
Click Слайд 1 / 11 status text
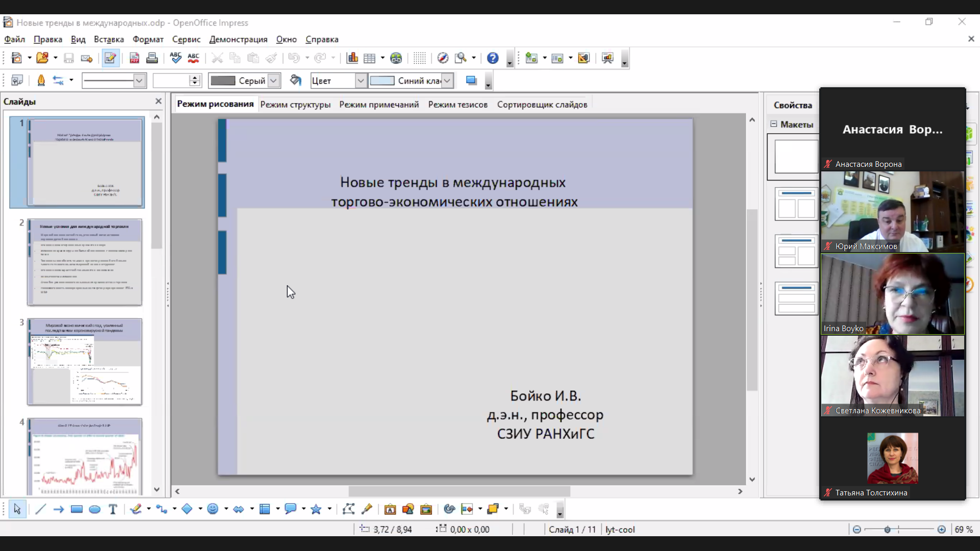pos(572,530)
